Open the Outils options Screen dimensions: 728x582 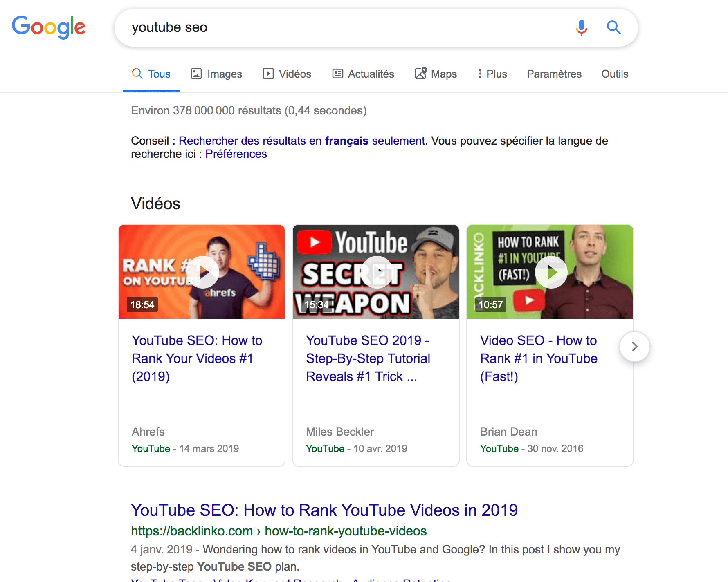click(615, 74)
